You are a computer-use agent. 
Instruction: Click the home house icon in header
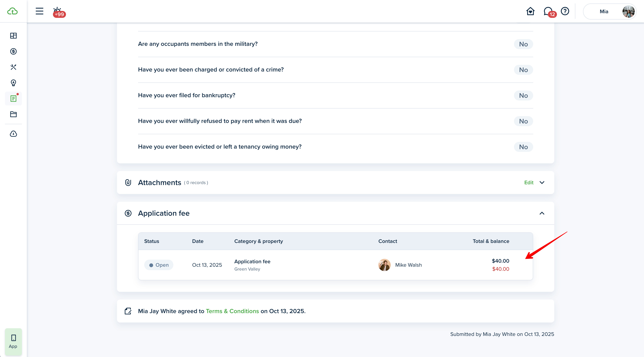tap(530, 11)
